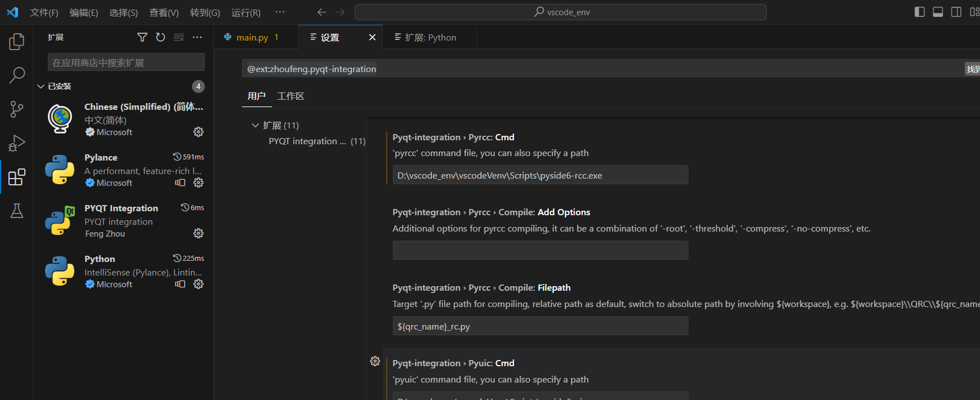Switch to the main.py editor tab
This screenshot has height=400, width=980.
tap(252, 37)
